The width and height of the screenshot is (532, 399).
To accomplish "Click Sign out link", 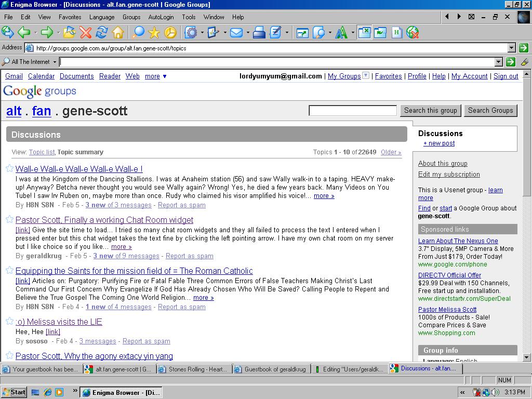I will [506, 76].
